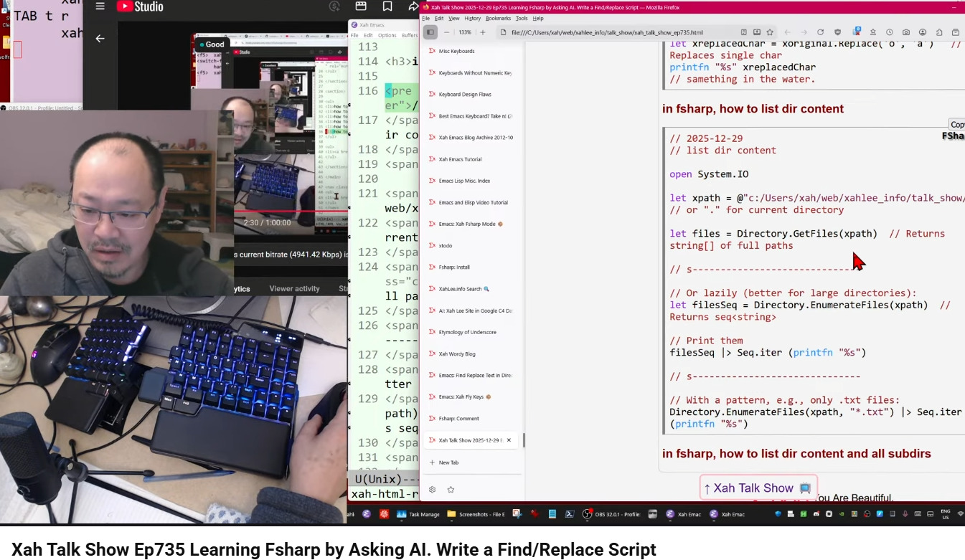Open the Tools menu in Firefox
Viewport: 965px width, 560px height.
pos(522,18)
